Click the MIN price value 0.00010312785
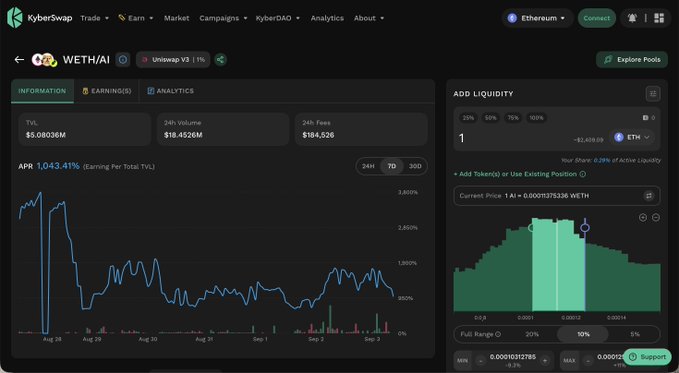Image resolution: width=679 pixels, height=373 pixels. [x=513, y=357]
